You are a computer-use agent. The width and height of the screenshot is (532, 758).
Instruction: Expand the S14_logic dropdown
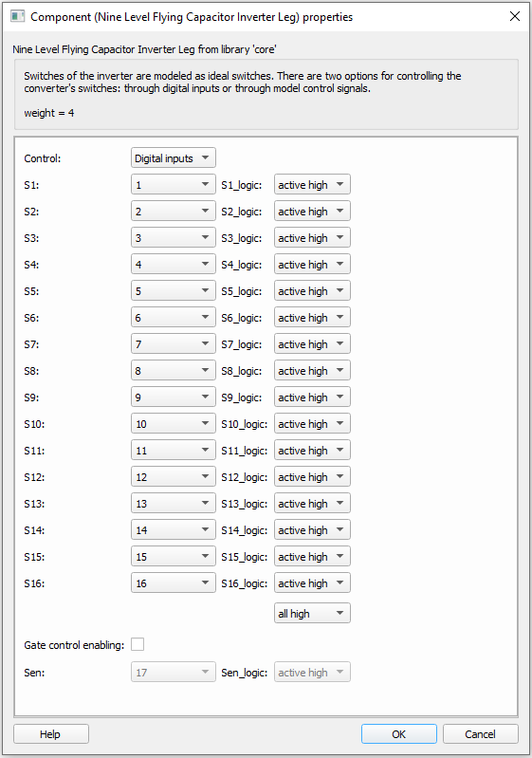[x=312, y=530]
